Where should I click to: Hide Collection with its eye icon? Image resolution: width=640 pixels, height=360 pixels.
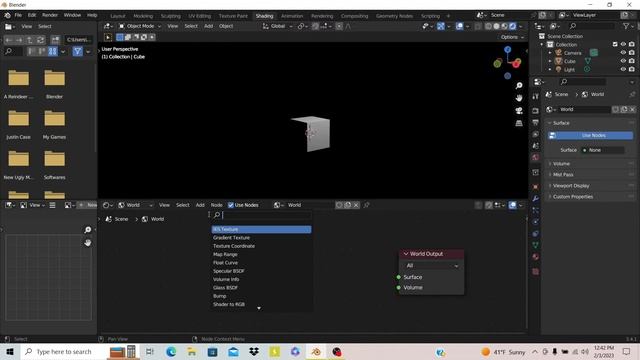pyautogui.click(x=623, y=44)
